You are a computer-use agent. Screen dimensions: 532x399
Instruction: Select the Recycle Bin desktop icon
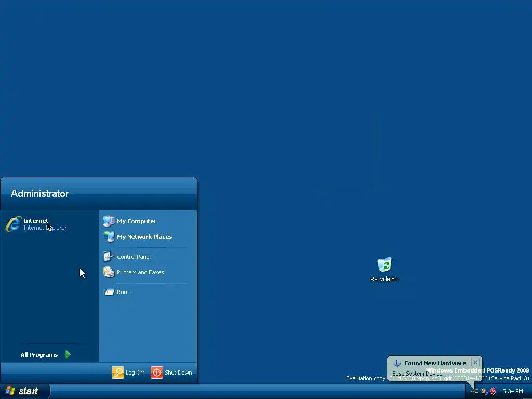click(x=384, y=264)
